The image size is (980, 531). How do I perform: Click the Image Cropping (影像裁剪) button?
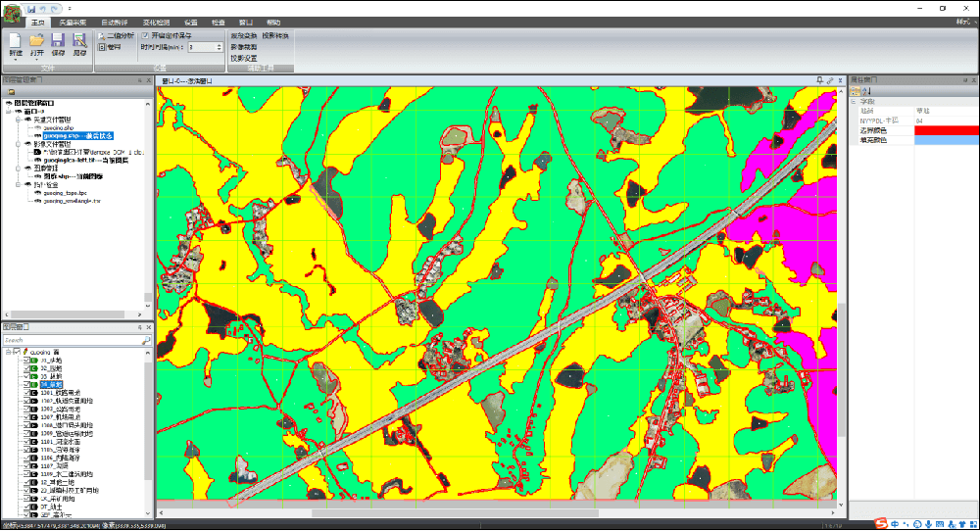click(244, 47)
